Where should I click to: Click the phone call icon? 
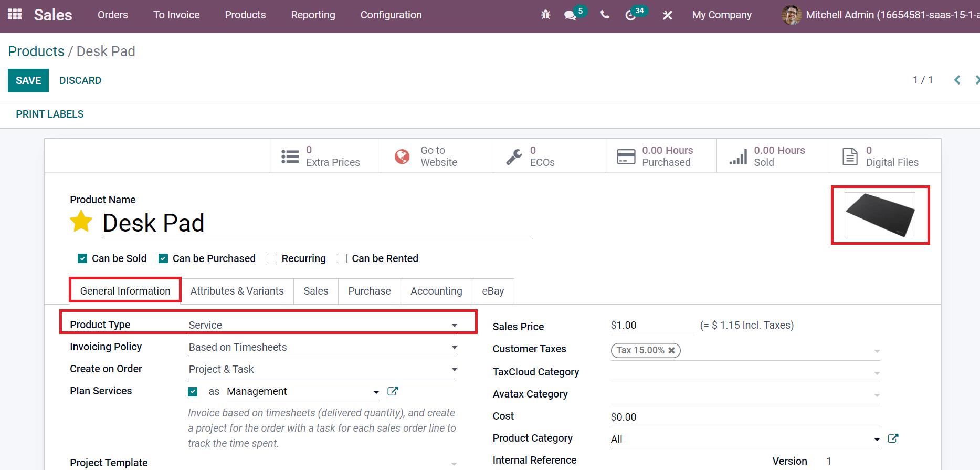click(605, 15)
